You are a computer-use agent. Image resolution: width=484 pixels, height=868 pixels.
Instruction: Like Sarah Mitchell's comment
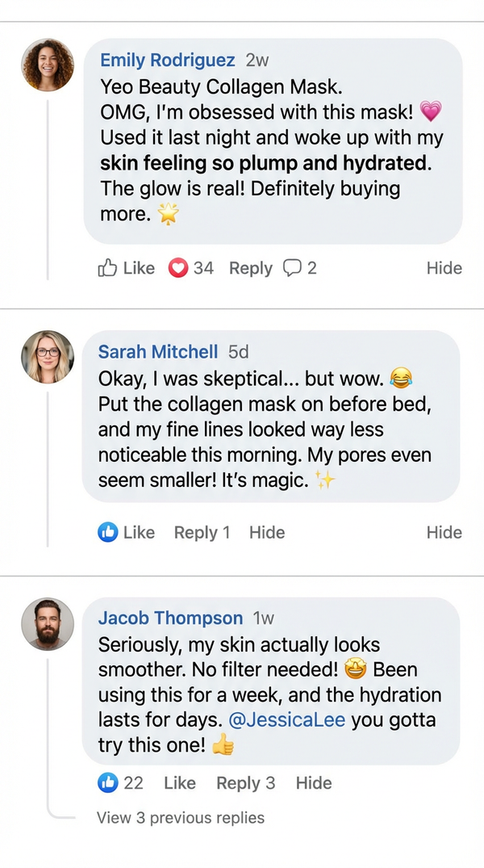[x=139, y=532]
